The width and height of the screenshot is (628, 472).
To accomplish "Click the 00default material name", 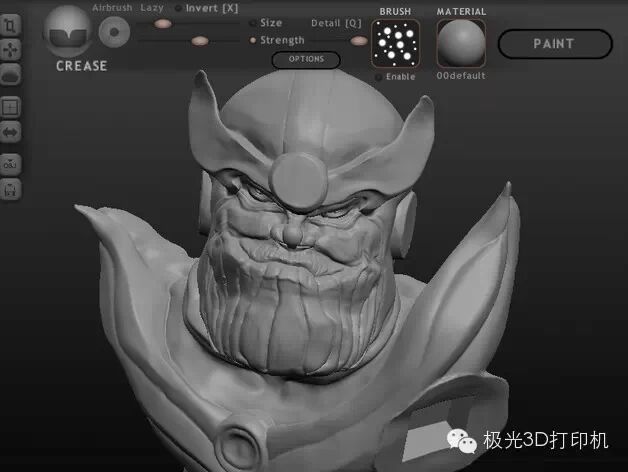I will [461, 76].
